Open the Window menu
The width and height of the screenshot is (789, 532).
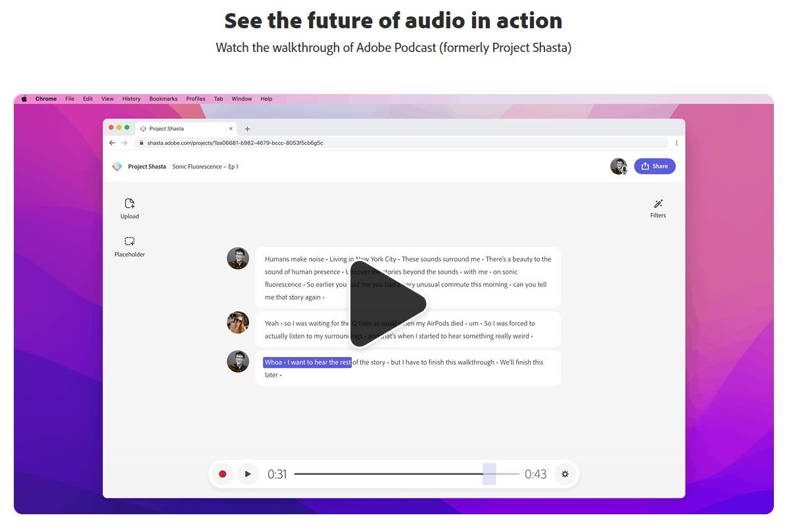click(x=242, y=99)
